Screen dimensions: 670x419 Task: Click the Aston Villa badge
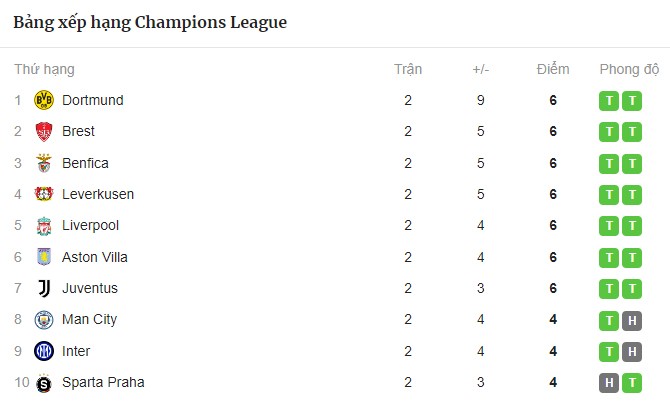(x=44, y=257)
